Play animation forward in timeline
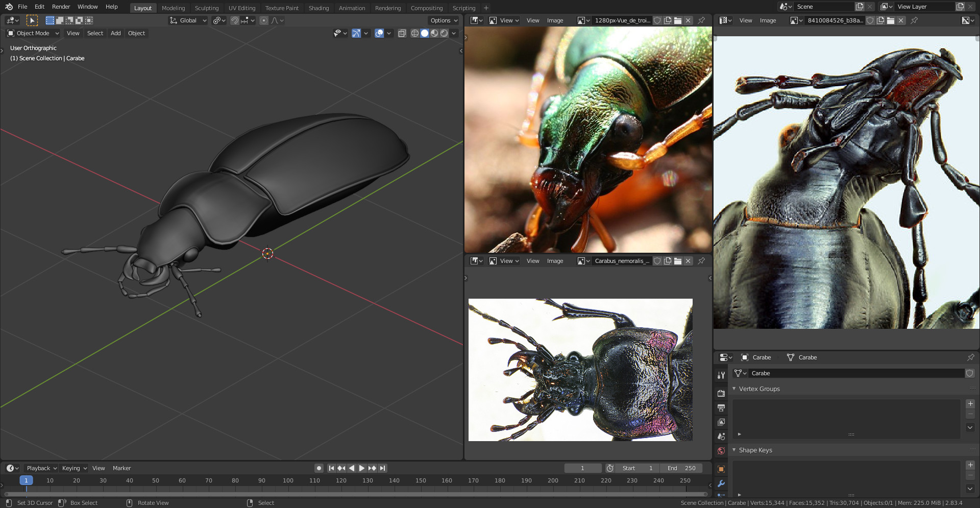The height and width of the screenshot is (508, 980). (362, 468)
